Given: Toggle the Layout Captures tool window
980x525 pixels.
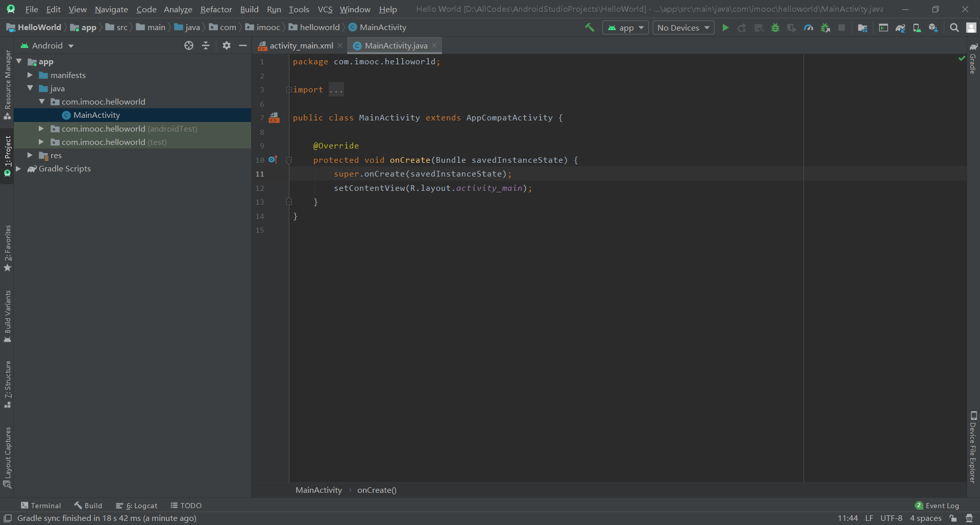Looking at the screenshot, I should (x=7, y=458).
